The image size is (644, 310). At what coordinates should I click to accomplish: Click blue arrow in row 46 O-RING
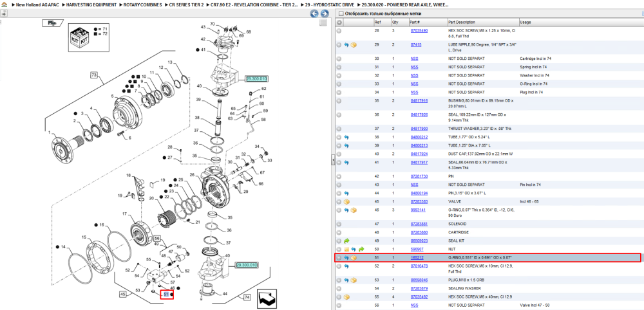point(346,210)
